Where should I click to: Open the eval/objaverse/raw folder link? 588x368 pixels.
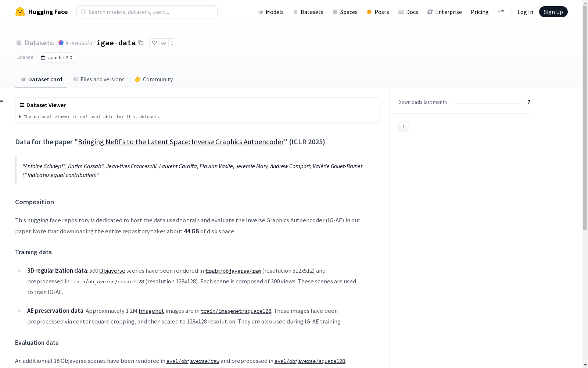click(193, 361)
